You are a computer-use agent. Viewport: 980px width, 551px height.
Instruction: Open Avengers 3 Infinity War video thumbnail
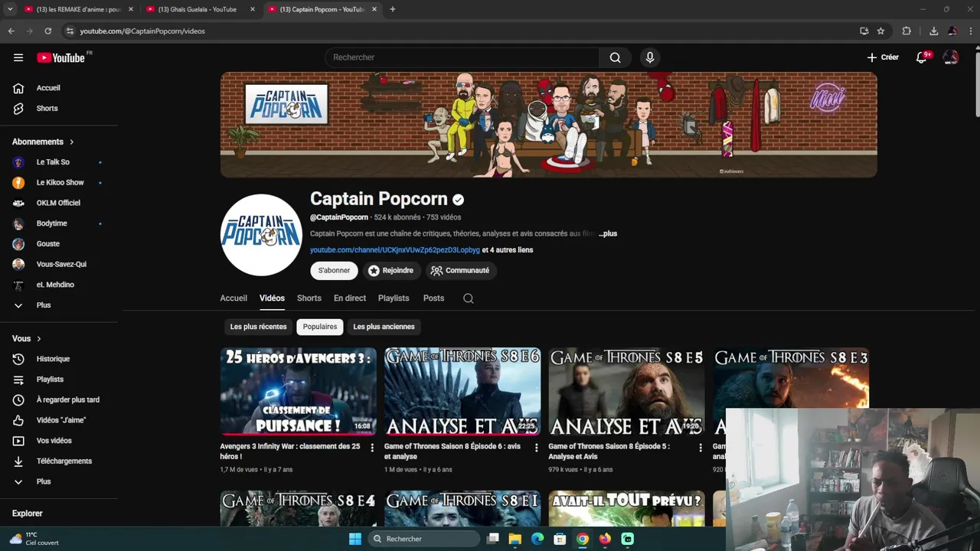(299, 392)
